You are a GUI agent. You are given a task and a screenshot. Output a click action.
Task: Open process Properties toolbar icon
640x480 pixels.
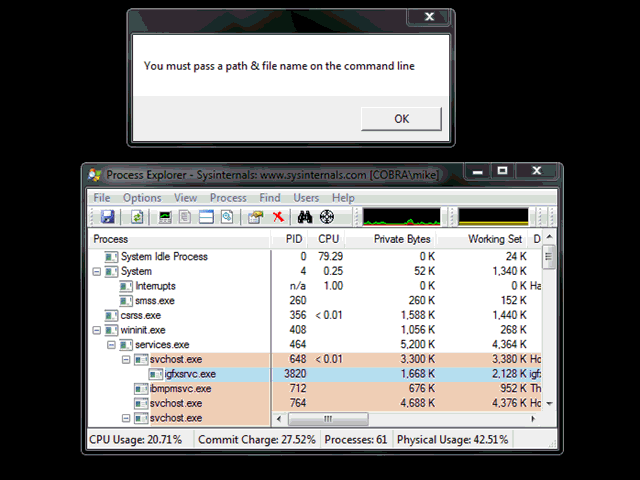256,217
